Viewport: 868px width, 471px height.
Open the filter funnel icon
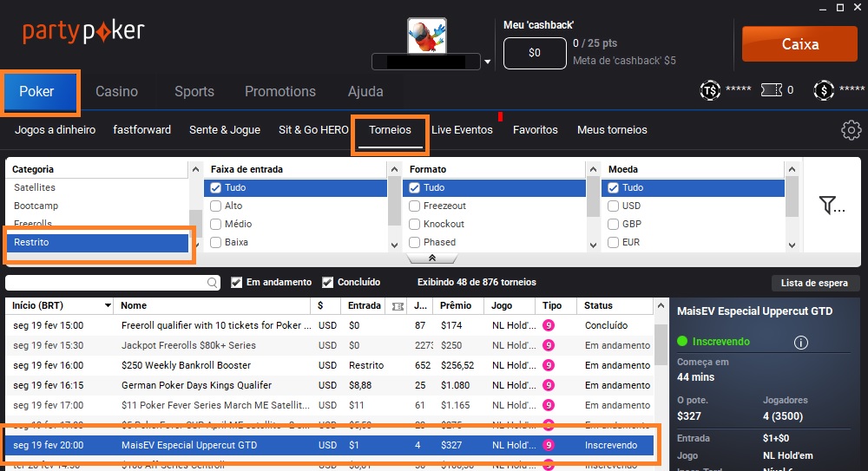pos(831,206)
